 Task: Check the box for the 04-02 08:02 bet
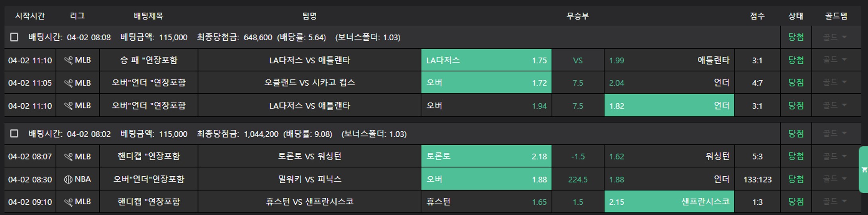tap(14, 134)
